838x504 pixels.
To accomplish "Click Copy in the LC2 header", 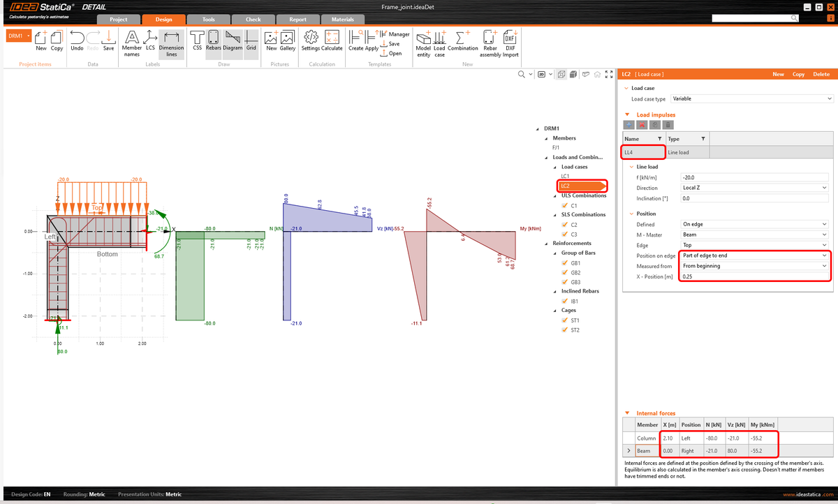I will (798, 73).
